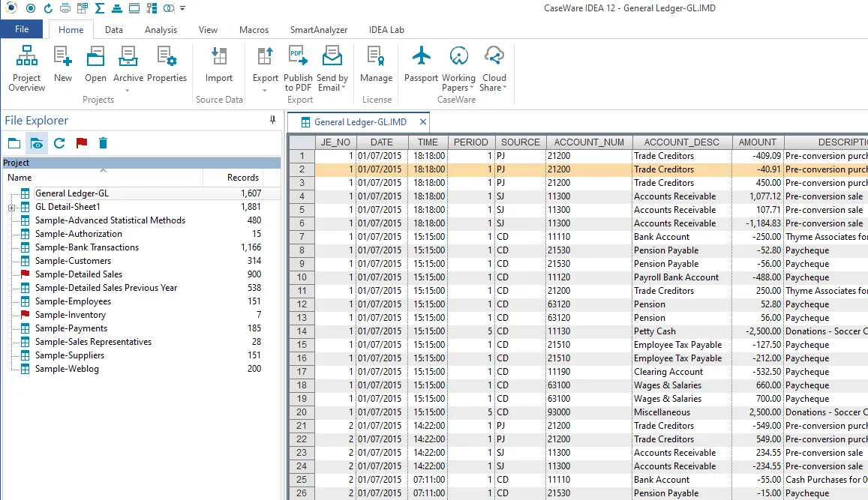Screen dimensions: 868x500
Task: Click the ACCOUNT_DESC column header
Action: point(681,142)
